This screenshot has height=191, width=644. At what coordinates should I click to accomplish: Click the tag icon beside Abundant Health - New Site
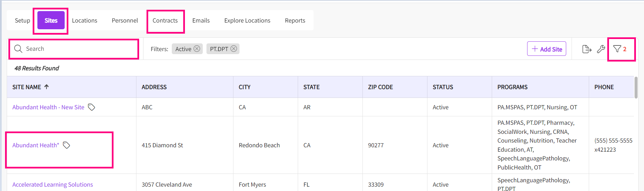[92, 107]
